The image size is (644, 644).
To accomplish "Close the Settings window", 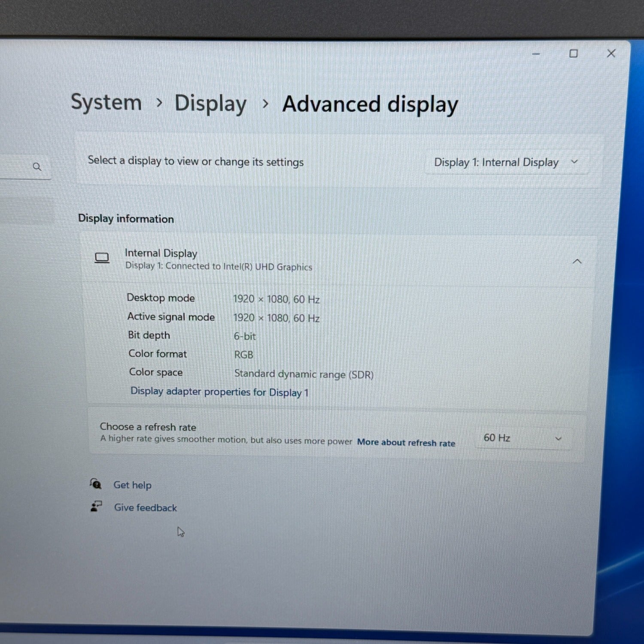I will point(611,53).
